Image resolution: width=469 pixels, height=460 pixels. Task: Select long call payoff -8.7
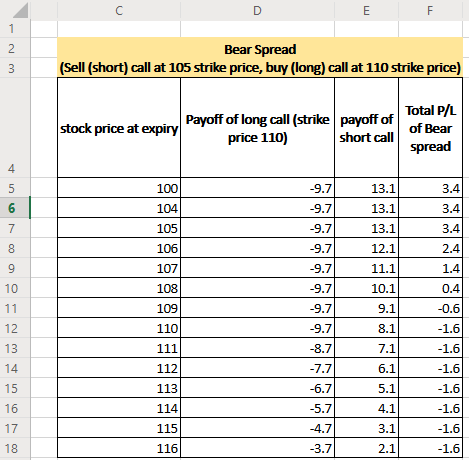pyautogui.click(x=257, y=348)
